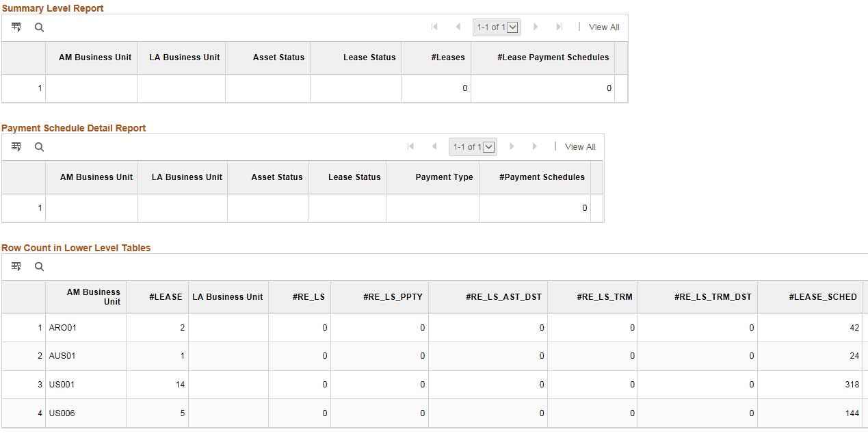868x436 pixels.
Task: Jump to last page in Summary Level Report
Action: (559, 27)
